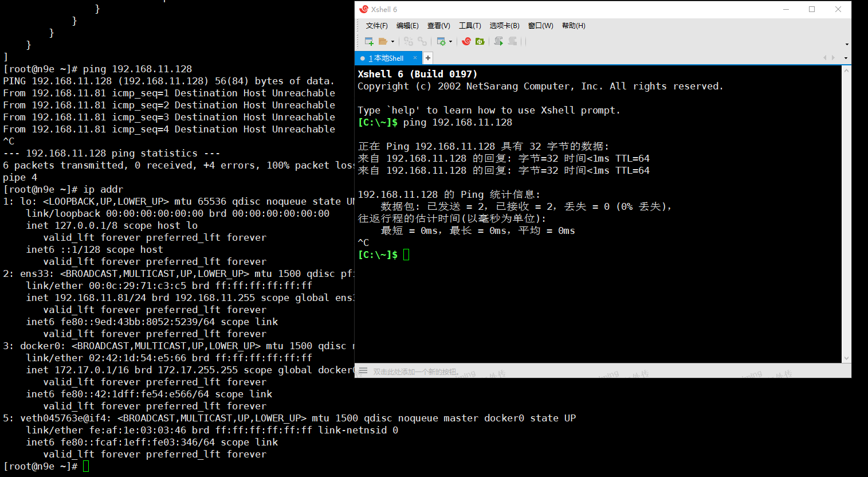Screen dimensions: 868x477
Task: Click the Xshell terminal scrollbar up arrow
Action: click(x=846, y=70)
